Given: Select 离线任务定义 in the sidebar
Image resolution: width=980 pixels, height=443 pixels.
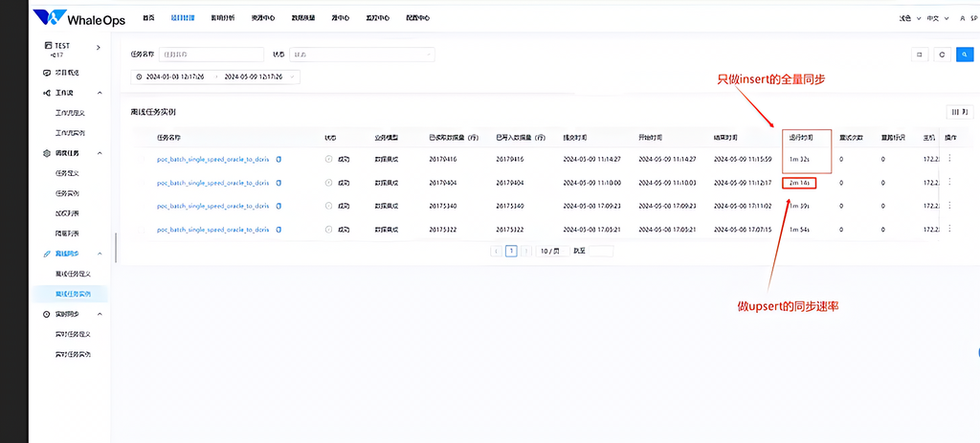Looking at the screenshot, I should 73,274.
